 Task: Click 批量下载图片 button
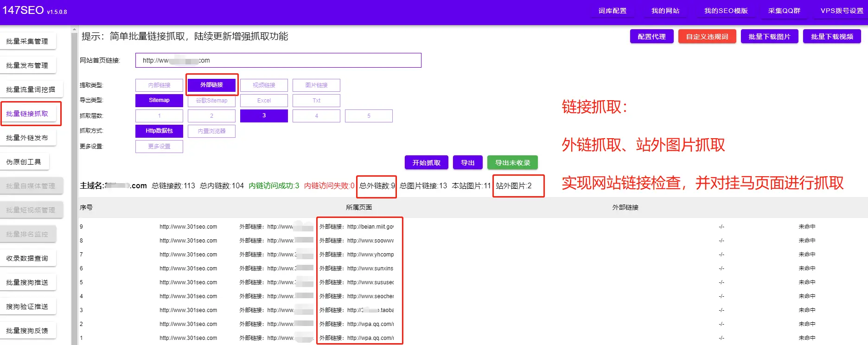769,37
